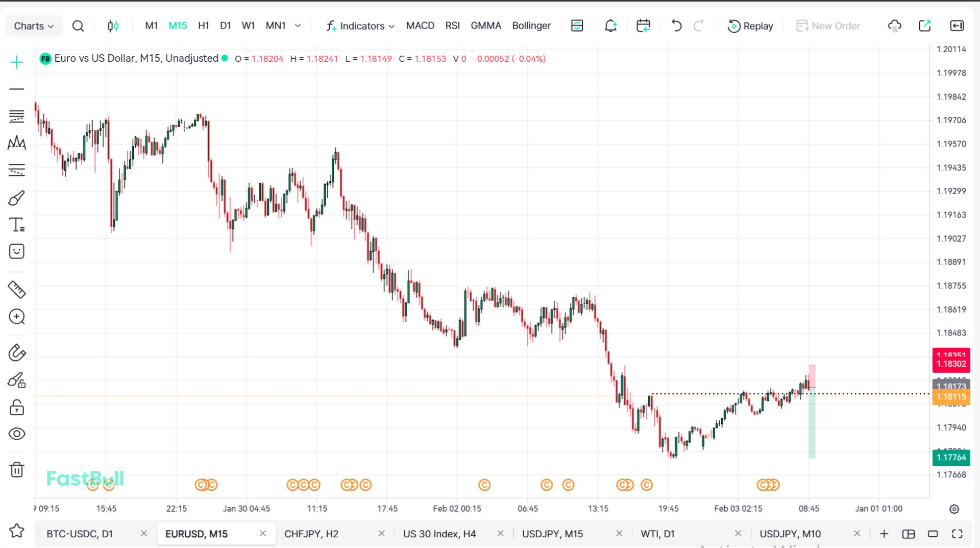Click the red 1.18302 stop-loss price label
The image size is (980, 548).
(951, 364)
